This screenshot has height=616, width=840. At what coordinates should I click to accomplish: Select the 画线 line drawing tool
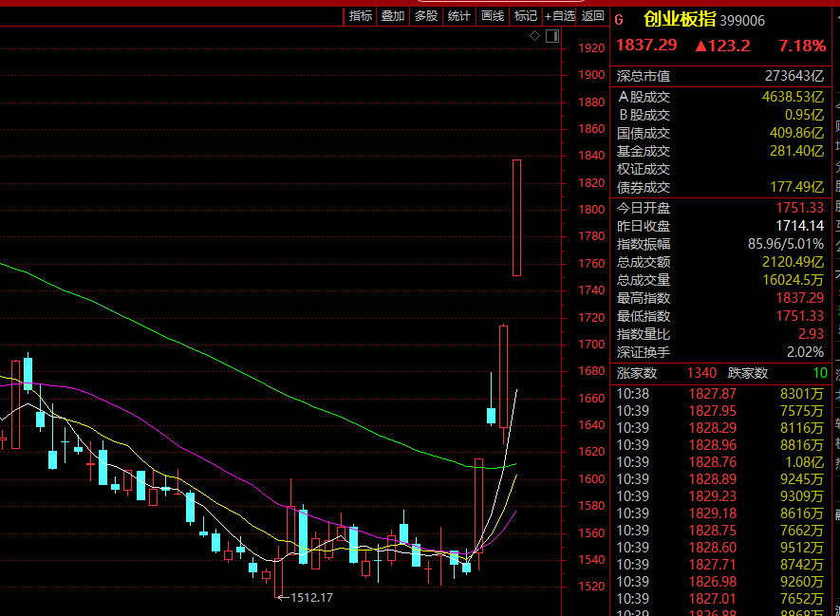click(493, 16)
